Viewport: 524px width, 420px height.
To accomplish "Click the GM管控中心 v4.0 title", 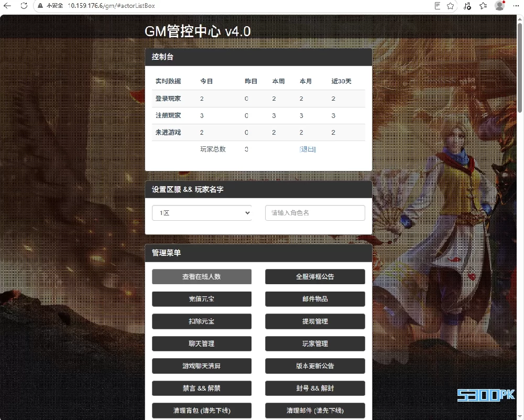I will [x=198, y=31].
